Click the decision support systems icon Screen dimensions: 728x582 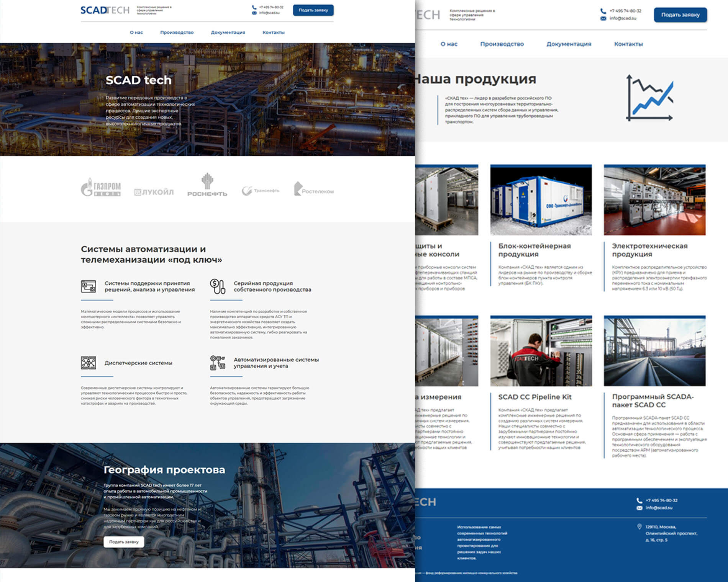click(89, 286)
